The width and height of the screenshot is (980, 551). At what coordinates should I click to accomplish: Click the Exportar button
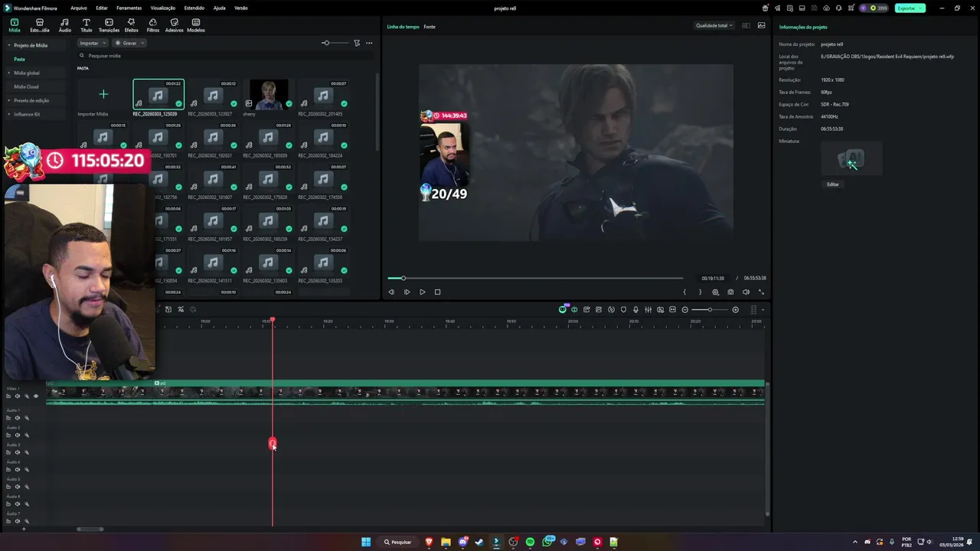click(x=910, y=8)
